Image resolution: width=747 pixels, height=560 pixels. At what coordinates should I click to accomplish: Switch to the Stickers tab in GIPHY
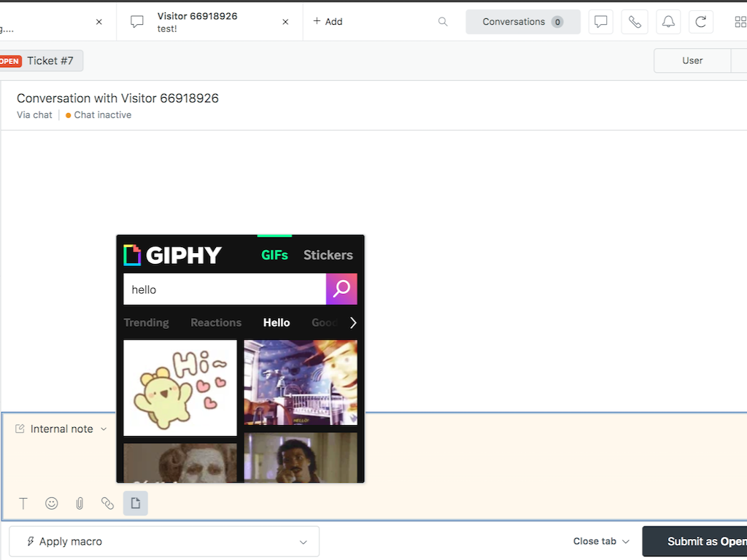pyautogui.click(x=328, y=255)
